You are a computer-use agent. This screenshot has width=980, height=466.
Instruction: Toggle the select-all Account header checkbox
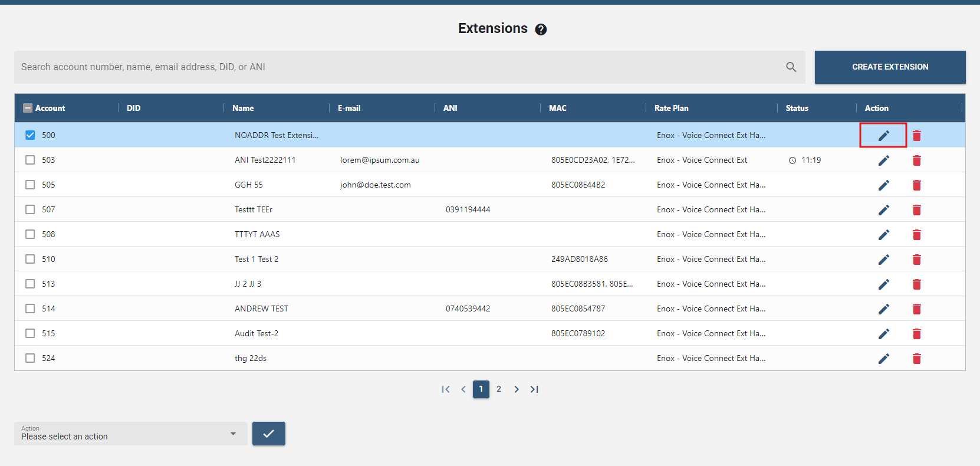tap(28, 108)
